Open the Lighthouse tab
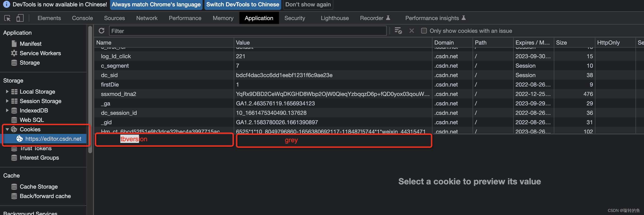Viewport: 644px width, 215px height. pos(335,18)
